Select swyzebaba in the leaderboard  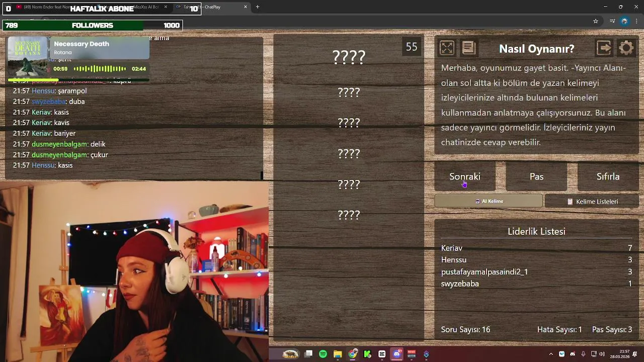coord(536,284)
